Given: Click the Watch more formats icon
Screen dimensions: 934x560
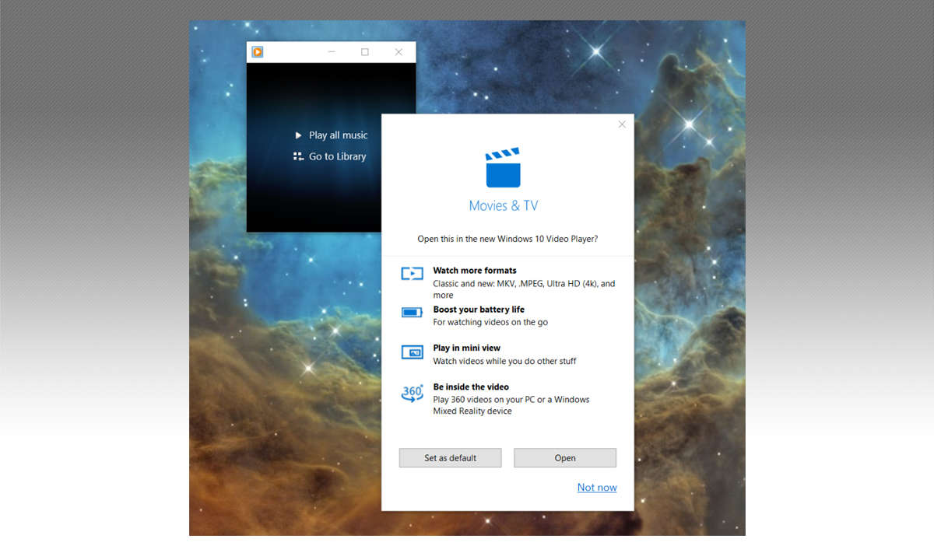Looking at the screenshot, I should pyautogui.click(x=412, y=274).
